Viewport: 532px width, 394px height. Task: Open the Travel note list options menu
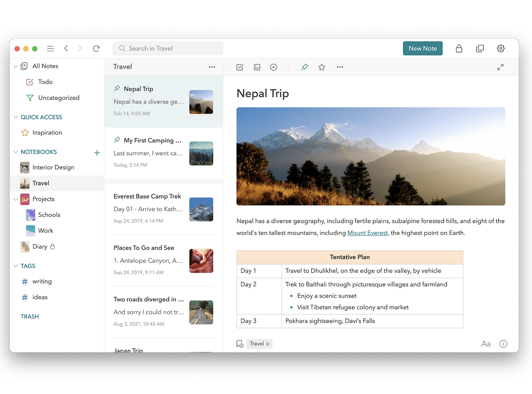(212, 67)
